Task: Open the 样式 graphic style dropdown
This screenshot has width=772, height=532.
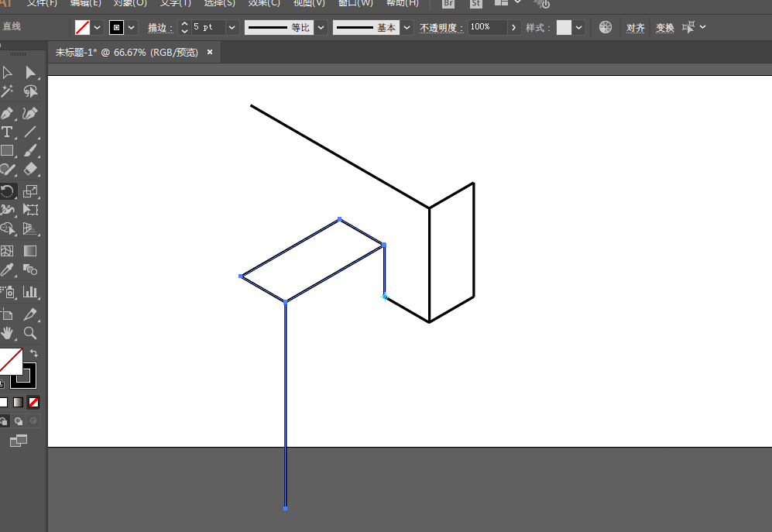Action: (578, 28)
